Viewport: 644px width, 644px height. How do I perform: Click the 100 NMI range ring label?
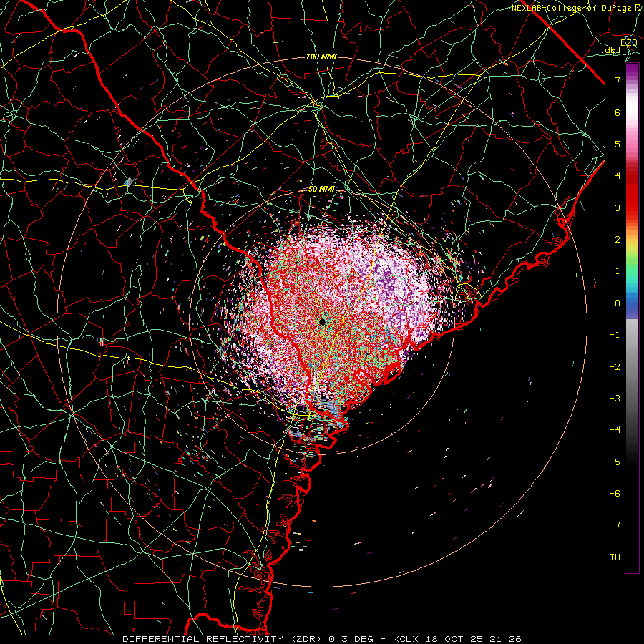point(321,57)
